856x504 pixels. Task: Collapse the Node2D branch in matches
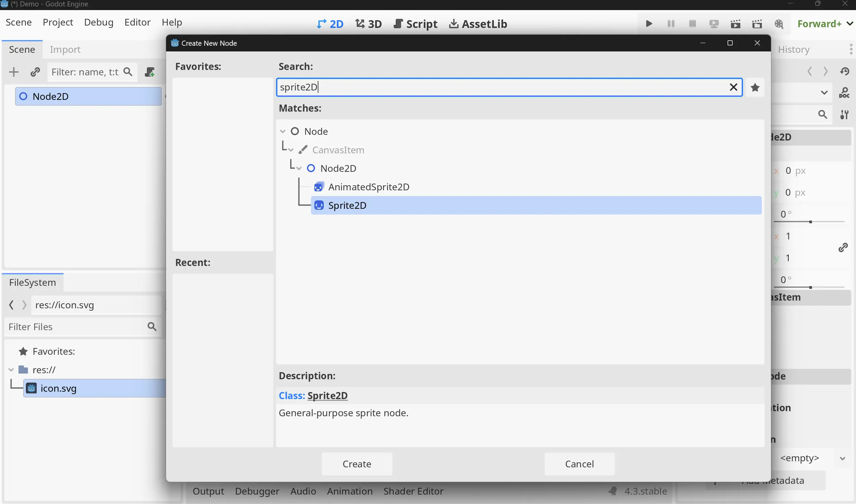299,168
